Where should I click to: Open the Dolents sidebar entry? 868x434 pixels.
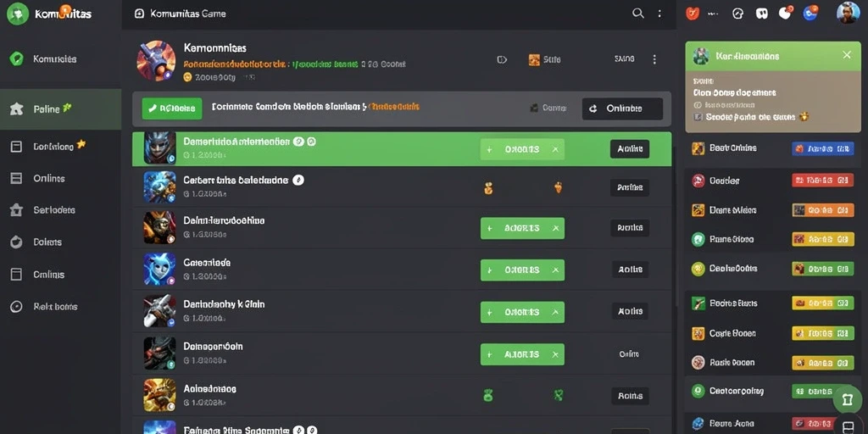click(x=61, y=242)
